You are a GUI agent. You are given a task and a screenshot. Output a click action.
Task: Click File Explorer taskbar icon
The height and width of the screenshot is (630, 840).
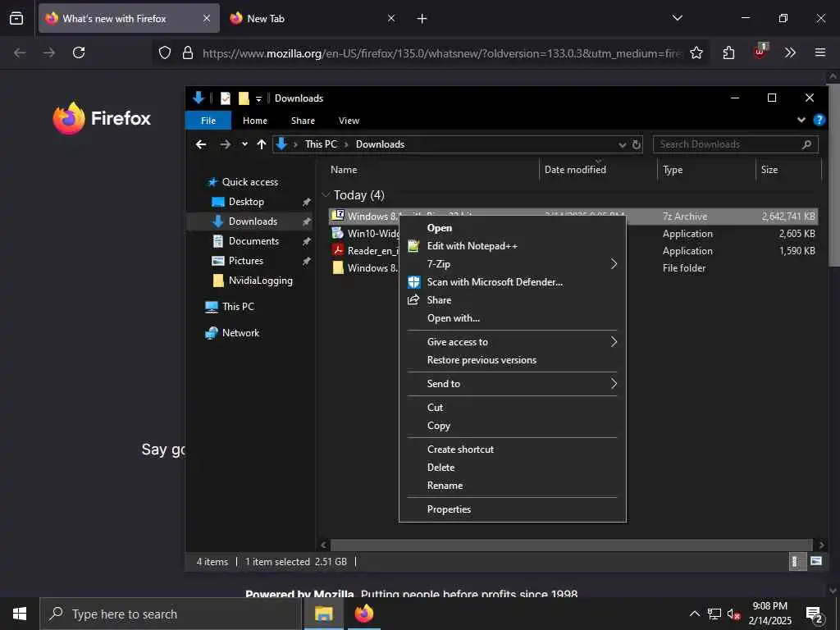(323, 614)
